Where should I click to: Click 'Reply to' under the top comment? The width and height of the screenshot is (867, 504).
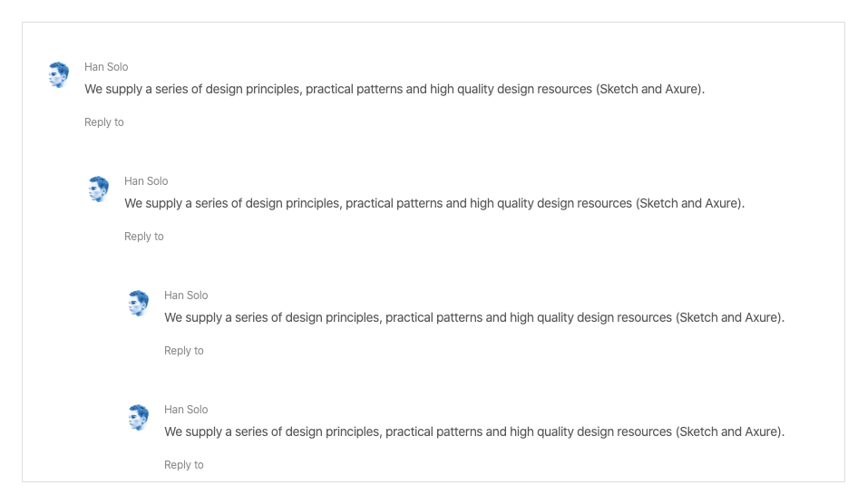pos(104,122)
